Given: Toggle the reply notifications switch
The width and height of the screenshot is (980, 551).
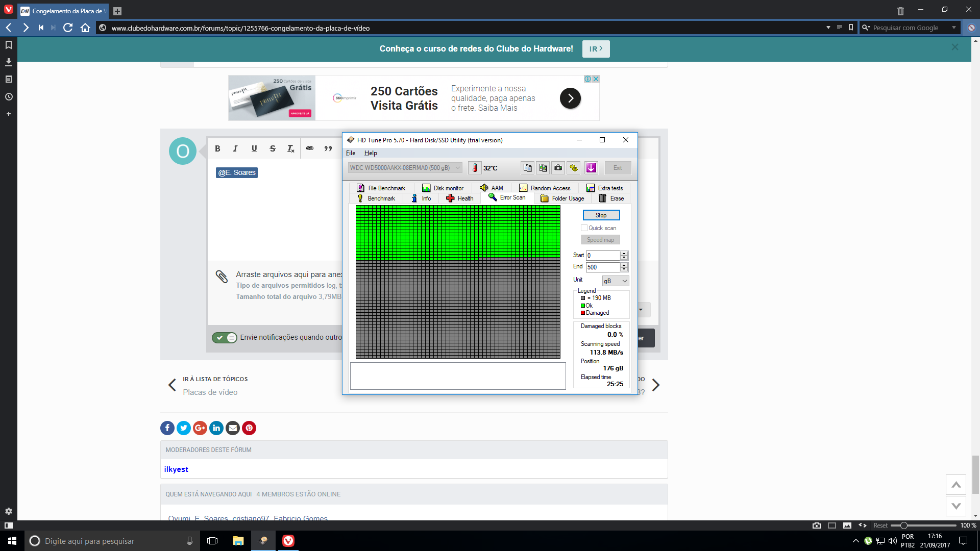Looking at the screenshot, I should click(x=225, y=337).
